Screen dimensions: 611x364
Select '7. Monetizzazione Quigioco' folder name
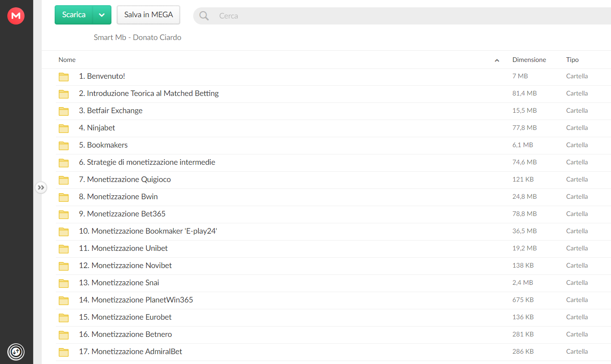point(125,179)
